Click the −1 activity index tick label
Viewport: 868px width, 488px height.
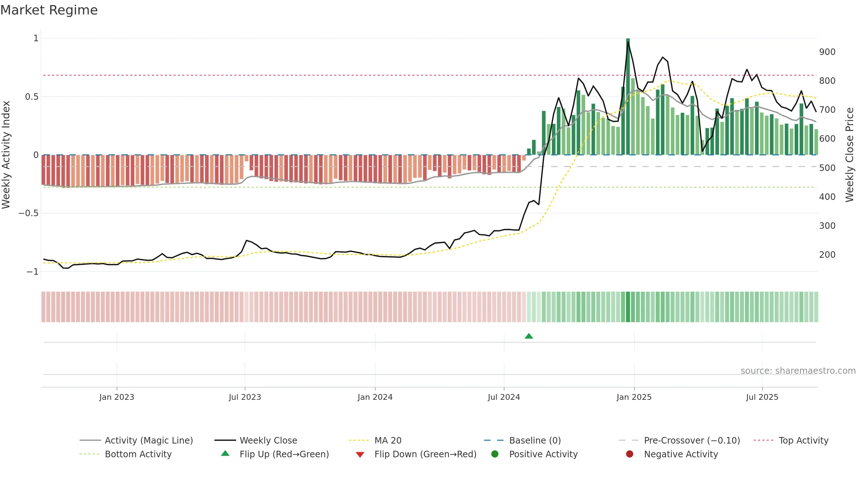[x=33, y=271]
